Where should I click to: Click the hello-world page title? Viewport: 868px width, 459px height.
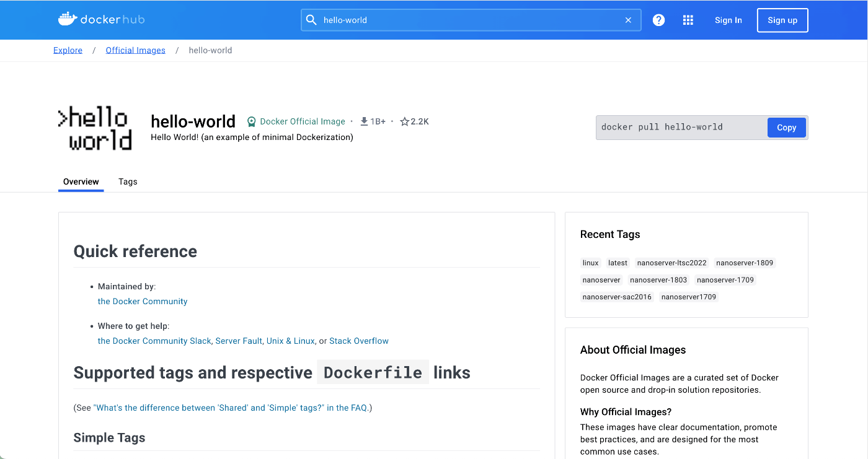coord(193,121)
